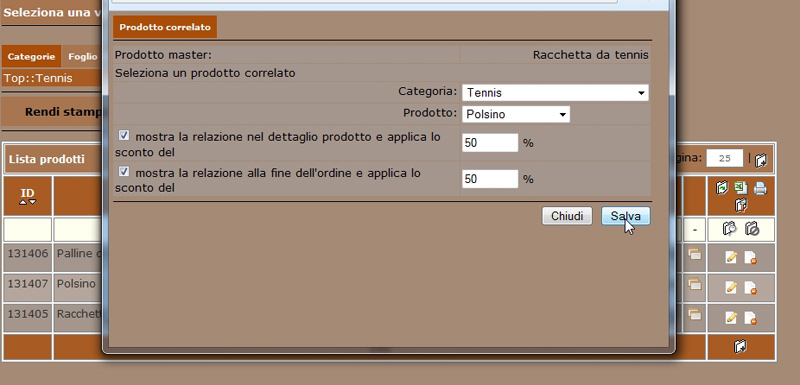Click the Chiudi button
This screenshot has height=385, width=800.
tap(567, 216)
